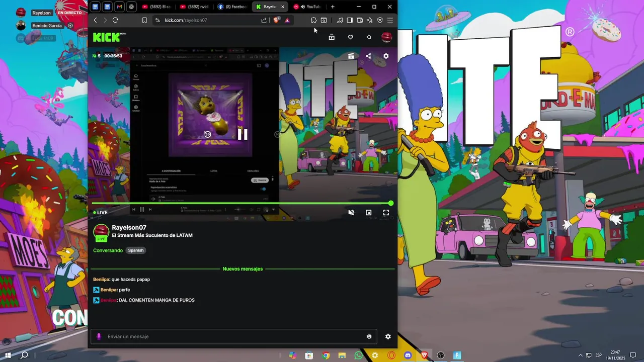Switch to the Facebook tab

(232, 7)
